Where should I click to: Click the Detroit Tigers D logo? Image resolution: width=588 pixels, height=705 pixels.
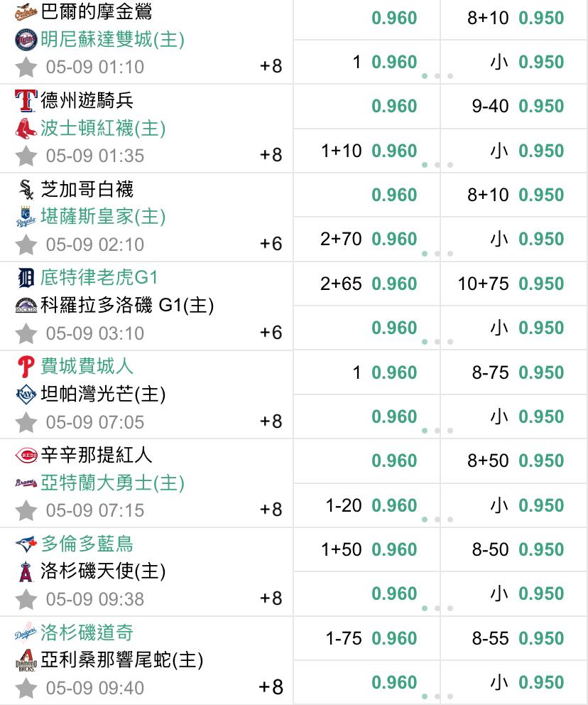pyautogui.click(x=26, y=277)
